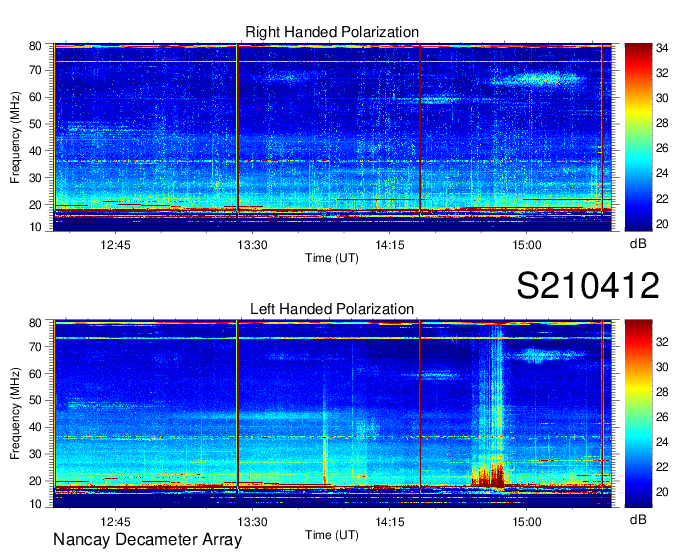Screen dimensions: 680x552
Task: Click the 26 dB label on top colorbar
Action: coord(662,148)
